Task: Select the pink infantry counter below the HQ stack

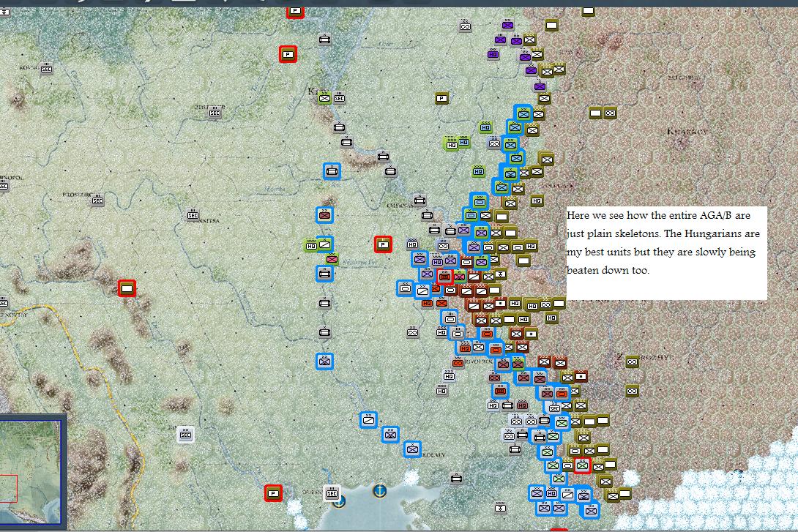Action: pos(332,259)
